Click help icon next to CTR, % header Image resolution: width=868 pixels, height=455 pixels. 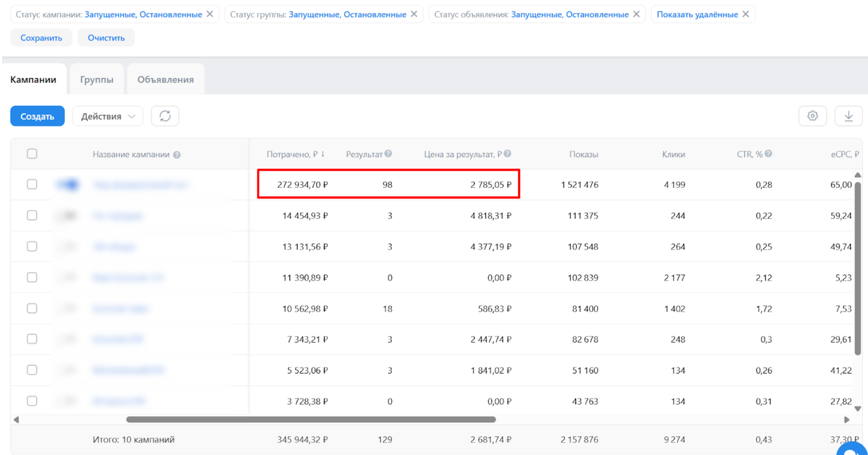click(768, 154)
